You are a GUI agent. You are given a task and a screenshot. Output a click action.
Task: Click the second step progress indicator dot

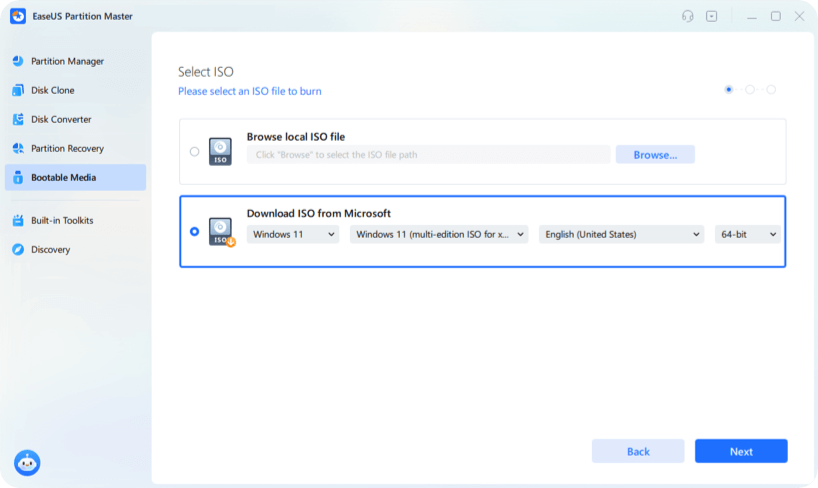pos(750,89)
